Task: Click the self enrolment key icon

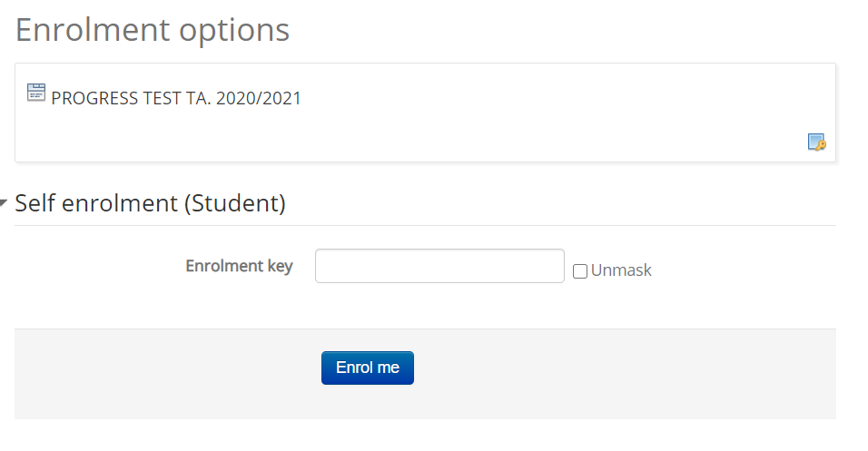Action: coord(816,142)
